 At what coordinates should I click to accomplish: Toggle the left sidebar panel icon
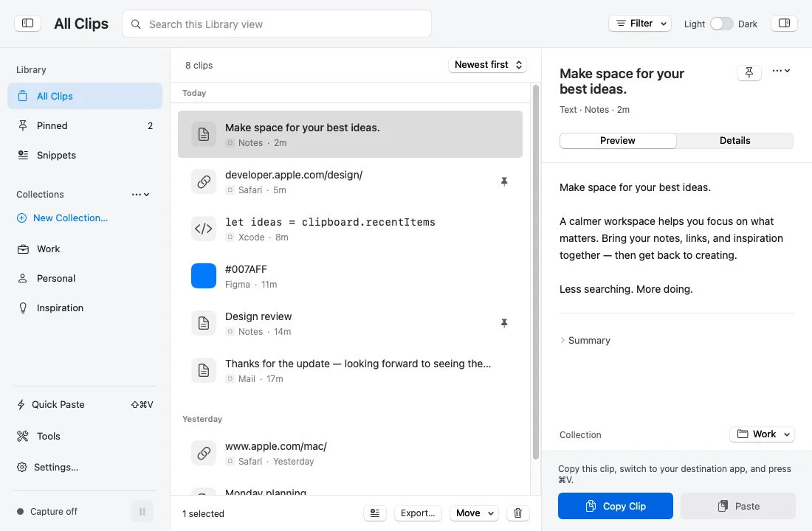click(27, 24)
